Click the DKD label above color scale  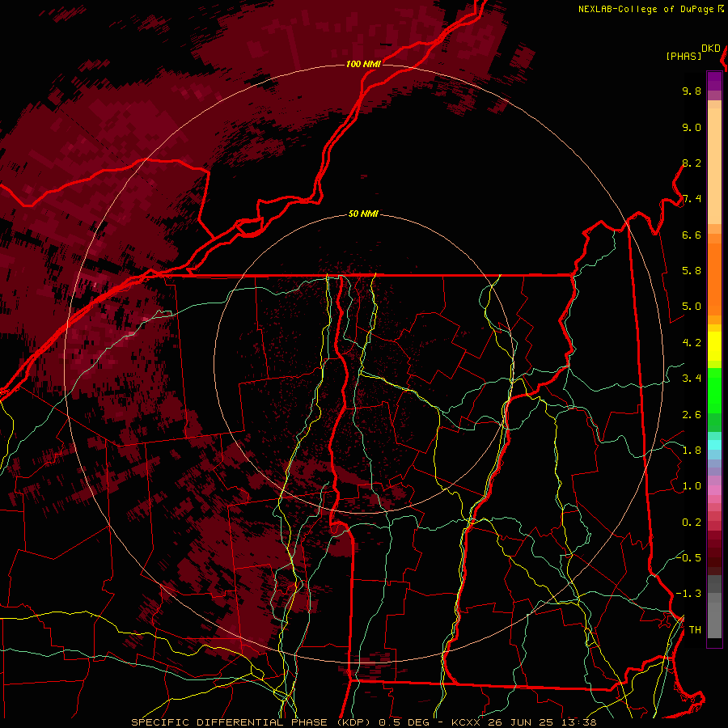click(711, 49)
